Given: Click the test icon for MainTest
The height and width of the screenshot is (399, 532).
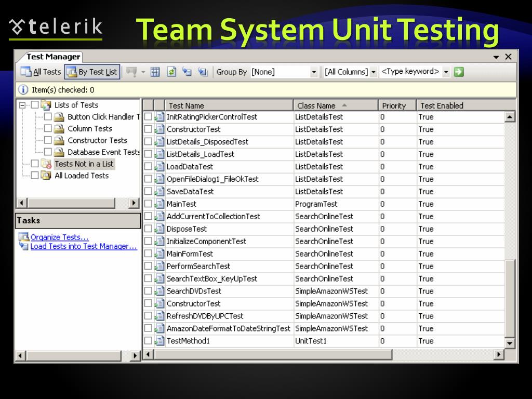Looking at the screenshot, I should coord(159,204).
